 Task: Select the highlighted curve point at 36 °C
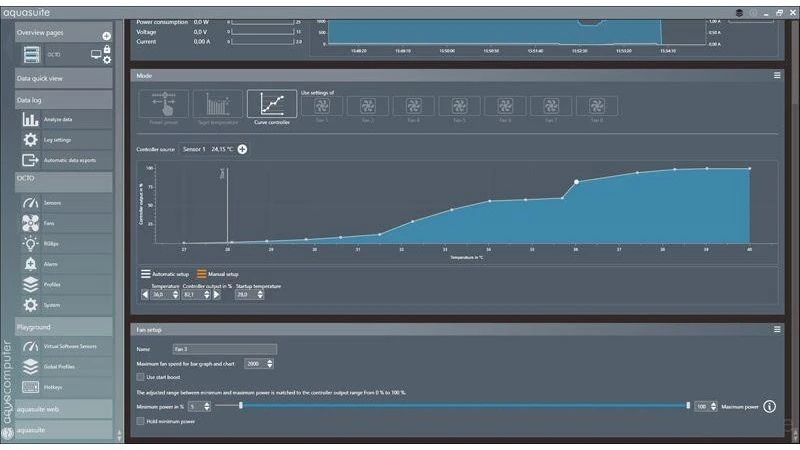(x=577, y=182)
